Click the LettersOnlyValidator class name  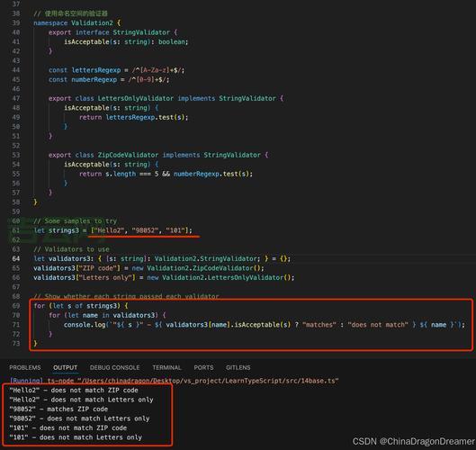click(x=135, y=98)
